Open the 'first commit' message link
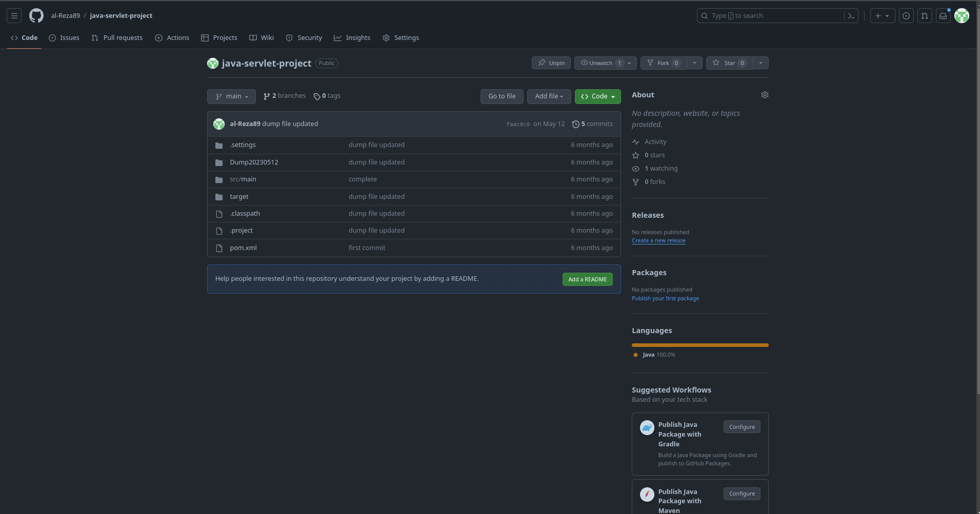The width and height of the screenshot is (980, 514). click(x=367, y=248)
